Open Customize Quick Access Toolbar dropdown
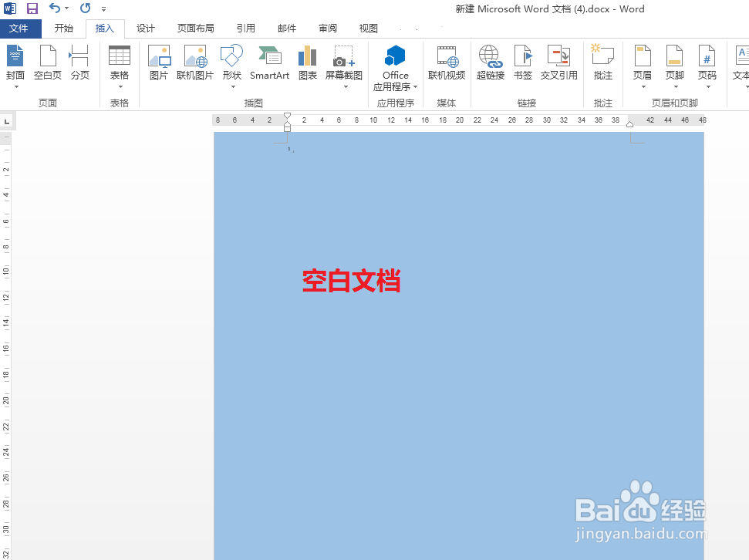This screenshot has width=749, height=560. [x=103, y=8]
